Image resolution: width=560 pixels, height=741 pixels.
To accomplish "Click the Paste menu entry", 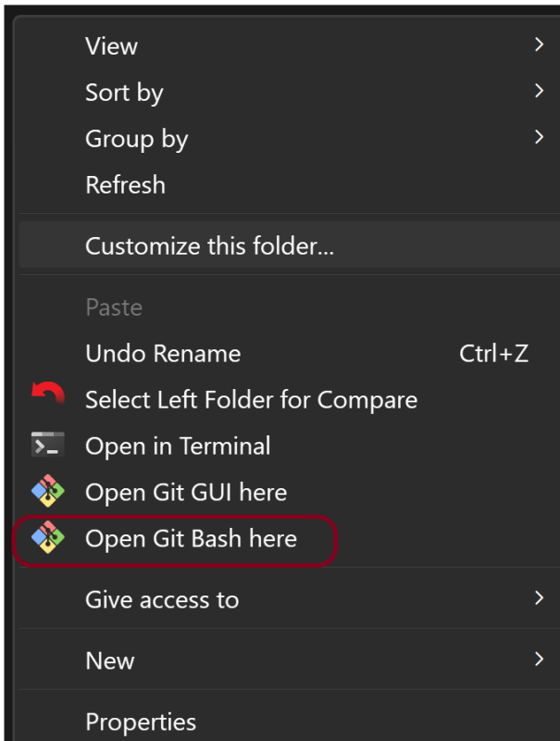I will 114,307.
